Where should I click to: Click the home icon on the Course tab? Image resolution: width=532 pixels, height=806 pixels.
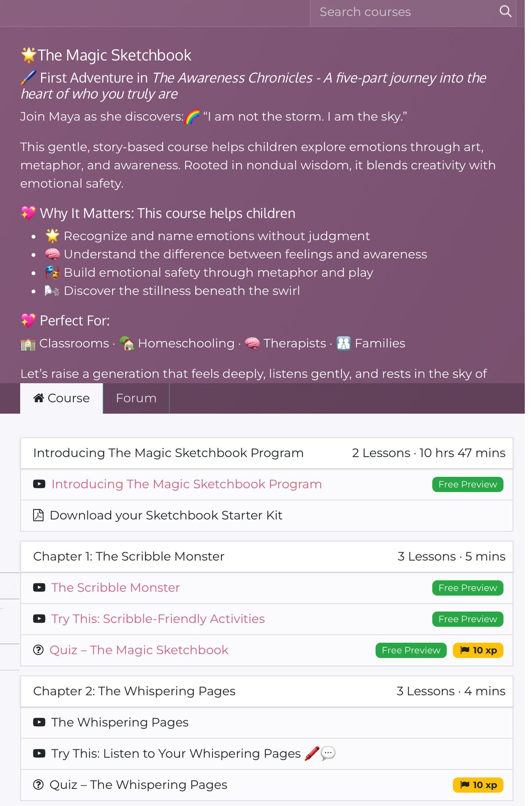39,398
